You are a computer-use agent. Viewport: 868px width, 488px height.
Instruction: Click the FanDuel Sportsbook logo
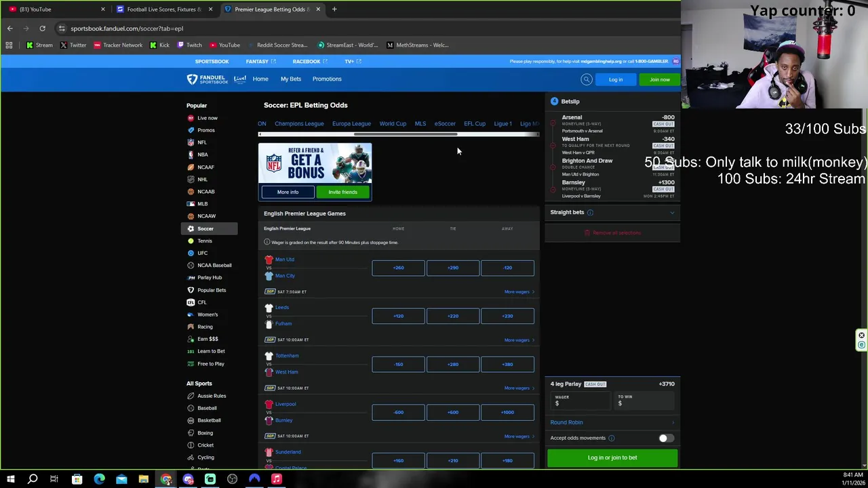[x=208, y=79]
